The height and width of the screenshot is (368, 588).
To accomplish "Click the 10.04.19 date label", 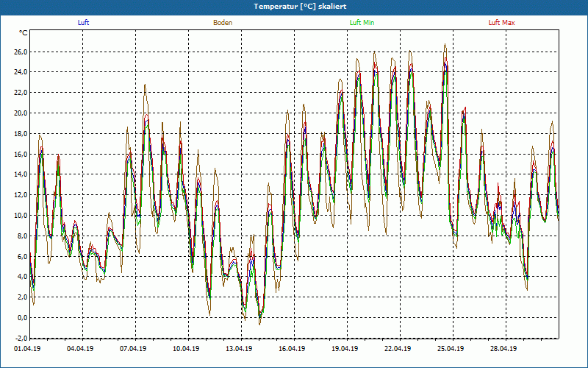I will [186, 349].
